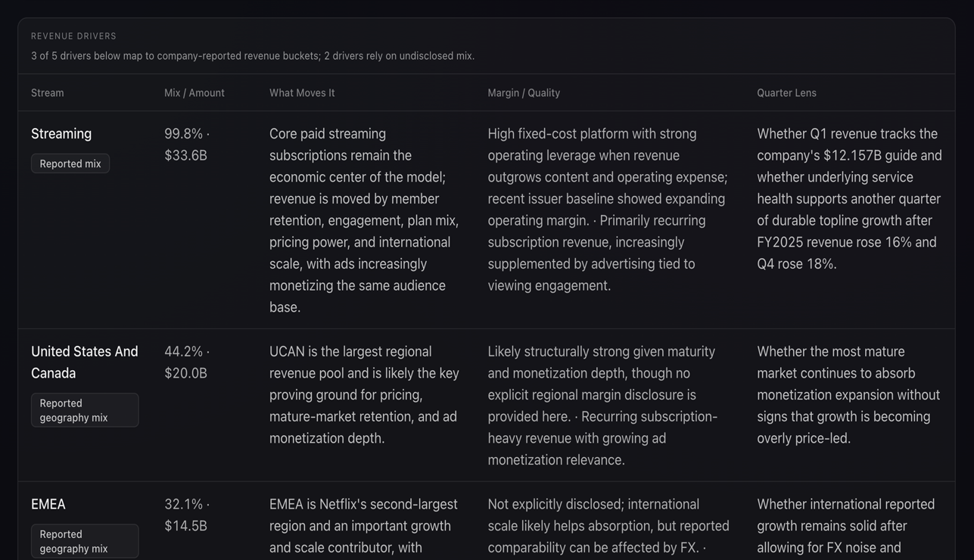Click the Reported mix badge under Streaming
Image resolution: width=974 pixels, height=560 pixels.
70,163
